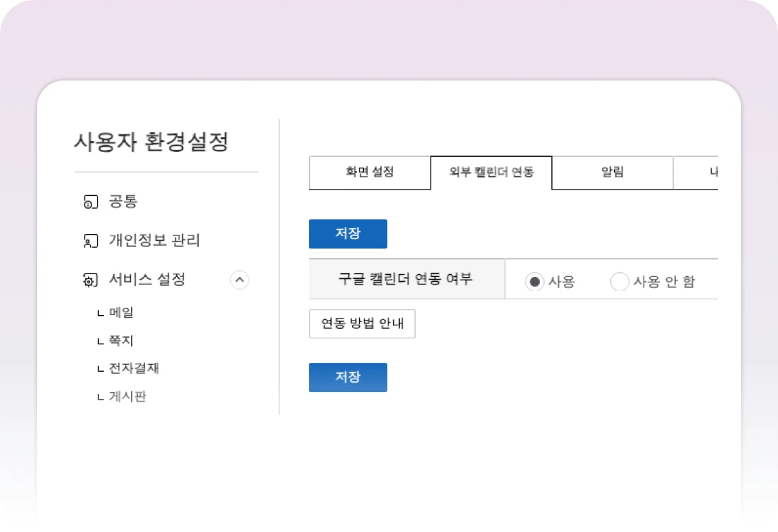The width and height of the screenshot is (778, 532).
Task: Open the 알림 tab
Action: 612,173
